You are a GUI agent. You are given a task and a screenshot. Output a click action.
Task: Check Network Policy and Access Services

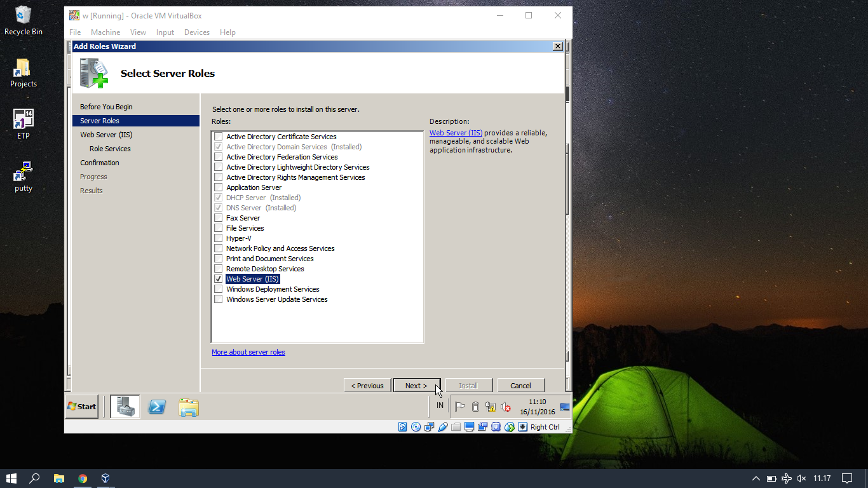click(219, 248)
